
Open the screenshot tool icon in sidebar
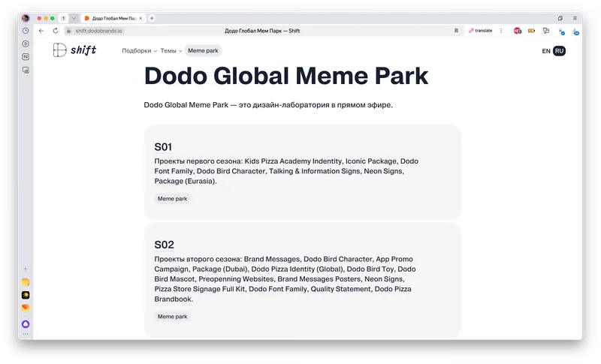[x=26, y=70]
